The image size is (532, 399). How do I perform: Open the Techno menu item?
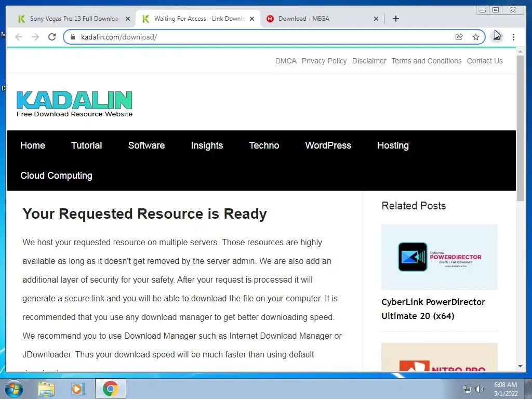tap(264, 145)
